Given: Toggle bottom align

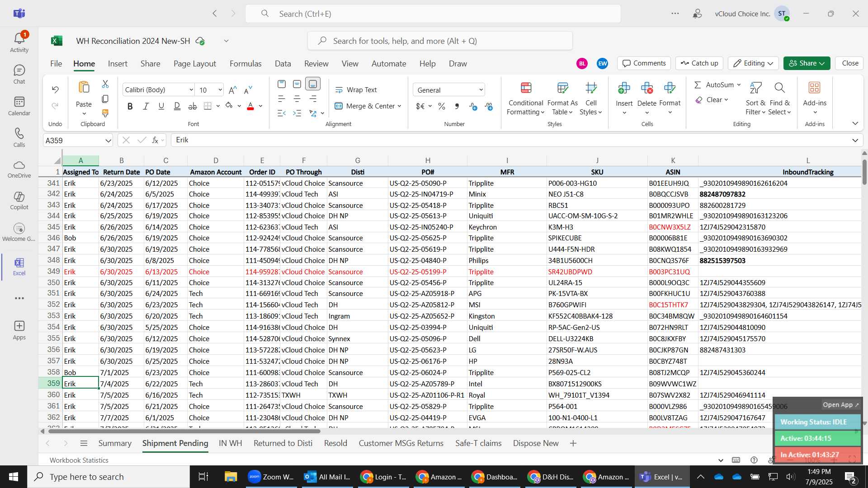Looking at the screenshot, I should (x=313, y=84).
